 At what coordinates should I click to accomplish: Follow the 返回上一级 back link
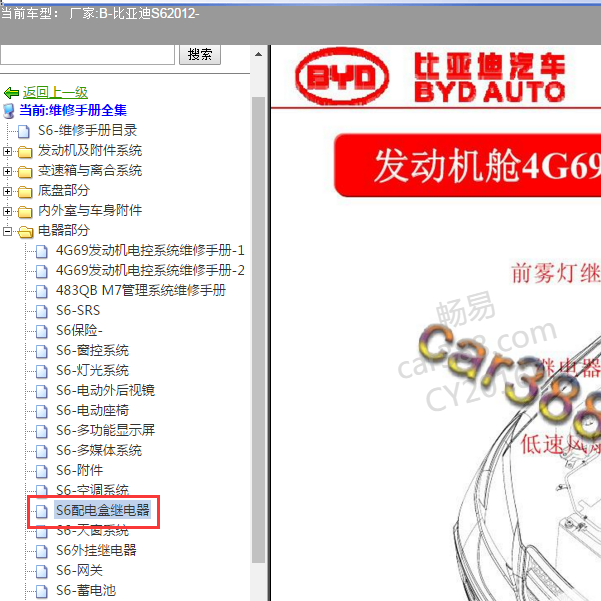coord(55,92)
